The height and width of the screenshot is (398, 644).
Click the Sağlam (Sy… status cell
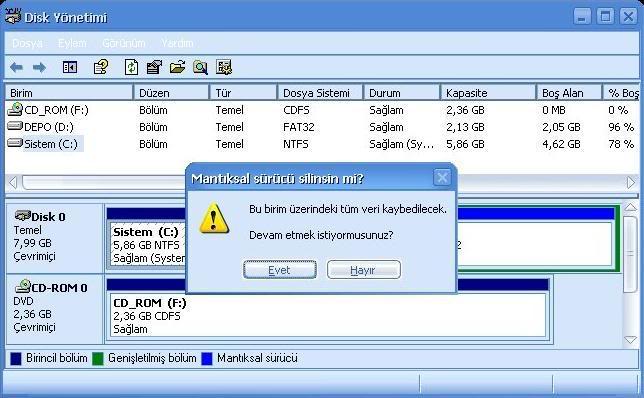click(401, 144)
